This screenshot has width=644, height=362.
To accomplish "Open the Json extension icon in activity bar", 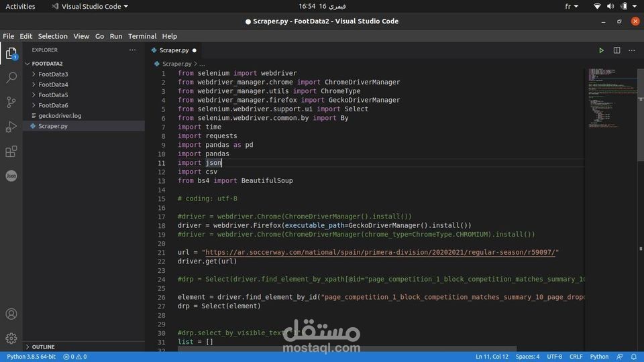I will (x=11, y=176).
